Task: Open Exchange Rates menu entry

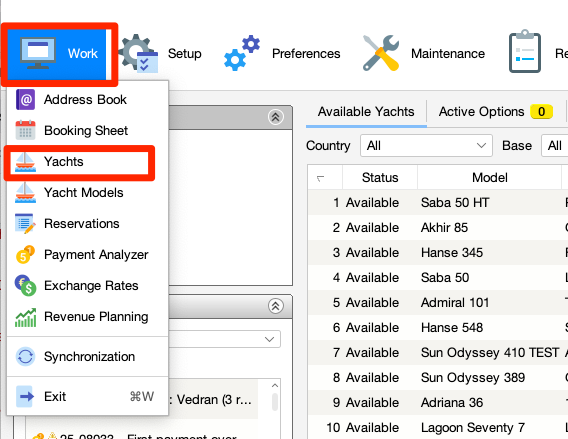Action: coord(88,285)
